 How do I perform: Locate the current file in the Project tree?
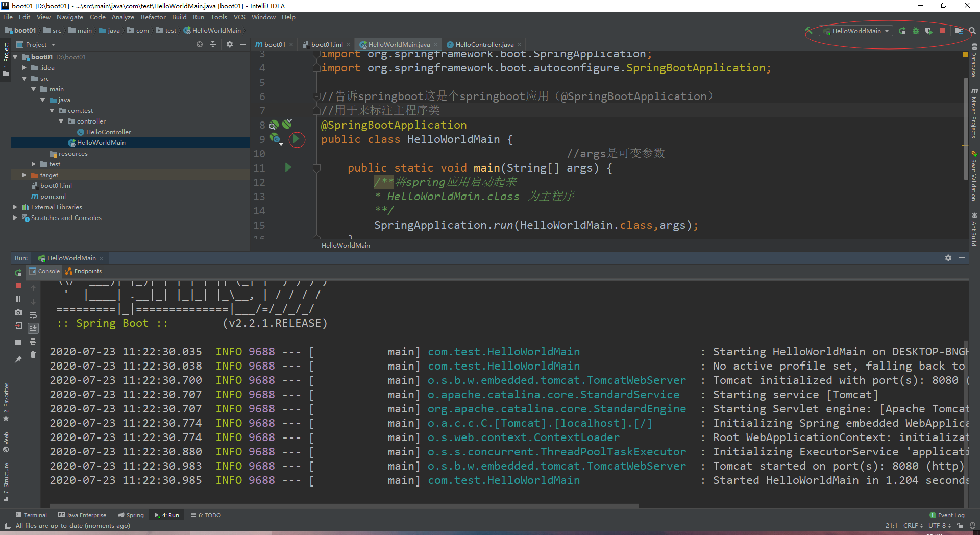(200, 44)
